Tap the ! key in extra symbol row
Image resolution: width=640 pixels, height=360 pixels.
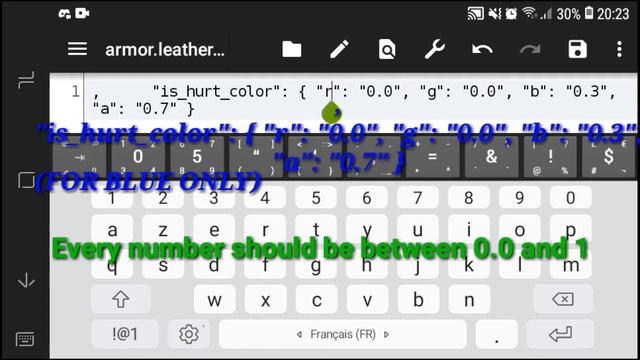click(x=551, y=157)
